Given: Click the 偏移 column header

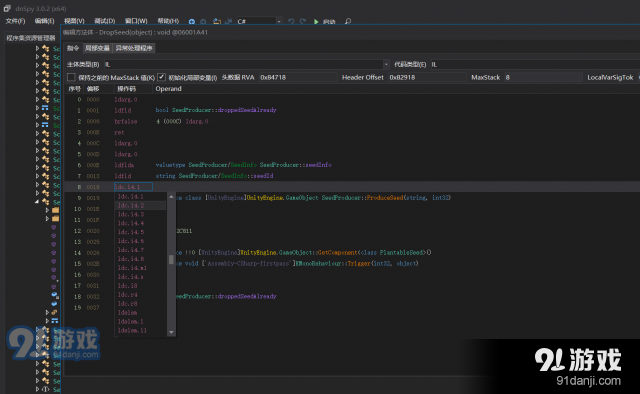Looking at the screenshot, I should pos(93,89).
